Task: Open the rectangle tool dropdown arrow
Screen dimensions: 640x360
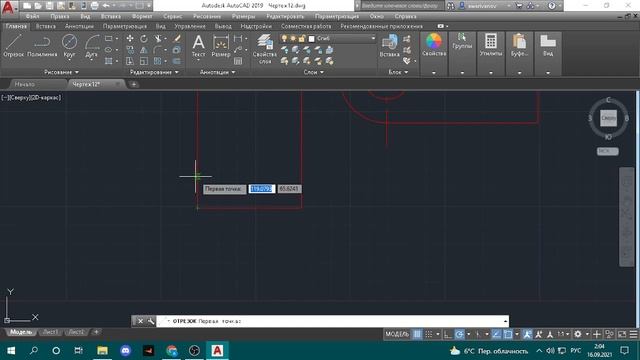Action: point(117,38)
